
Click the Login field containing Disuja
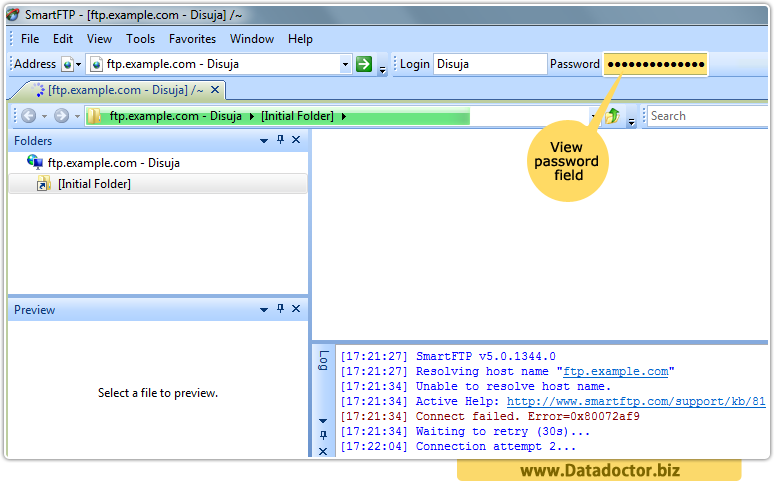490,64
